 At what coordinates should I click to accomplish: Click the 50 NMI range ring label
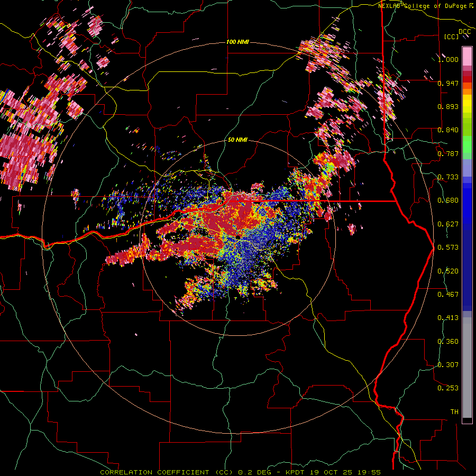(237, 140)
